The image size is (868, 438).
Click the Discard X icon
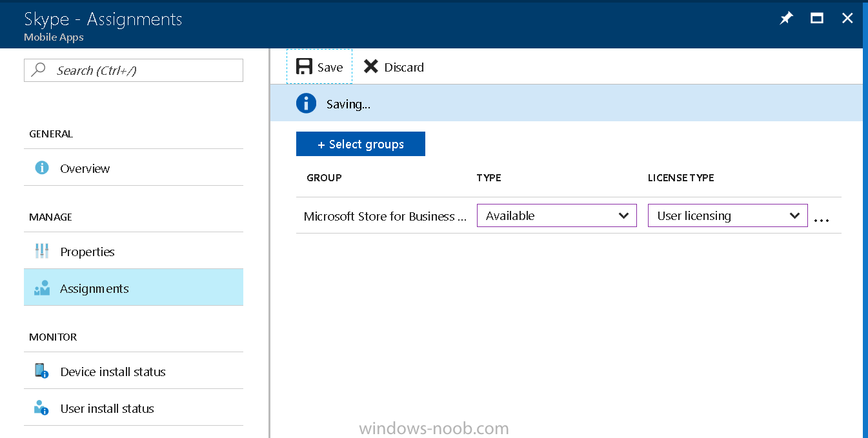(371, 66)
